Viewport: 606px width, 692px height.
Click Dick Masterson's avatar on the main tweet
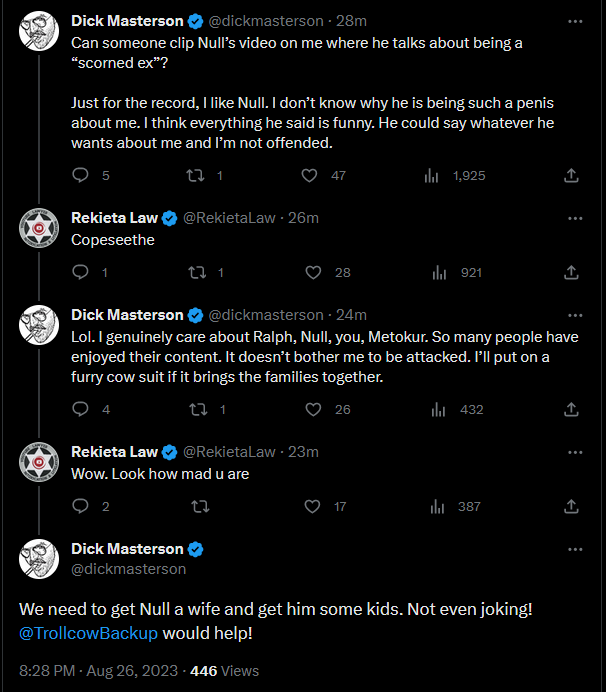pyautogui.click(x=39, y=559)
